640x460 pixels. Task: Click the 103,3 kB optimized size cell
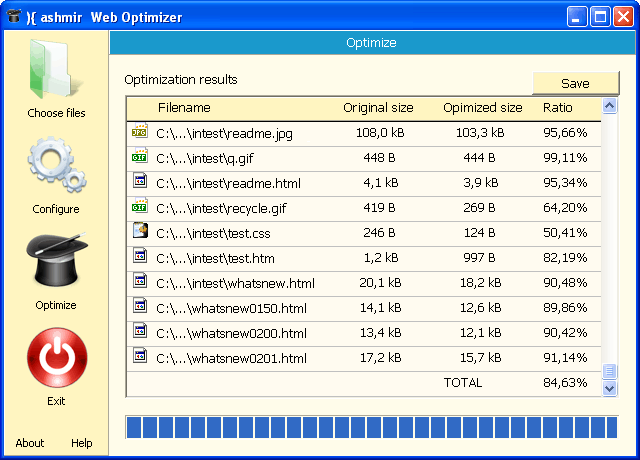pos(480,133)
